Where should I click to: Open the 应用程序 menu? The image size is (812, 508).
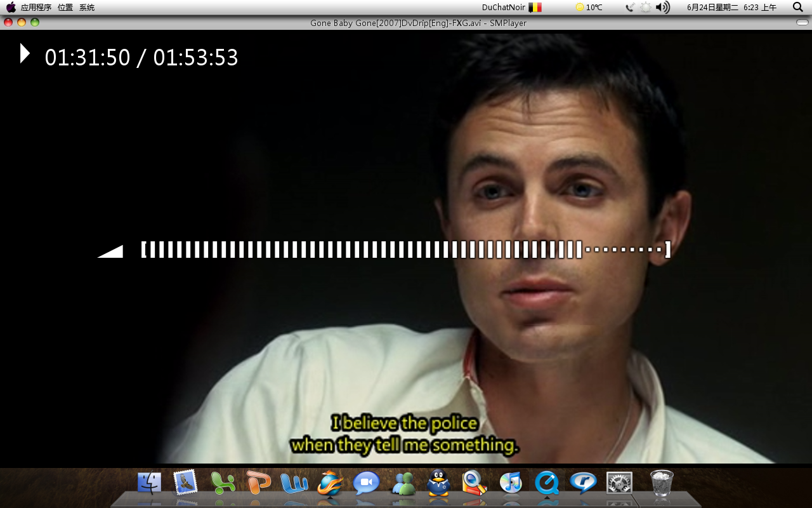[x=36, y=8]
